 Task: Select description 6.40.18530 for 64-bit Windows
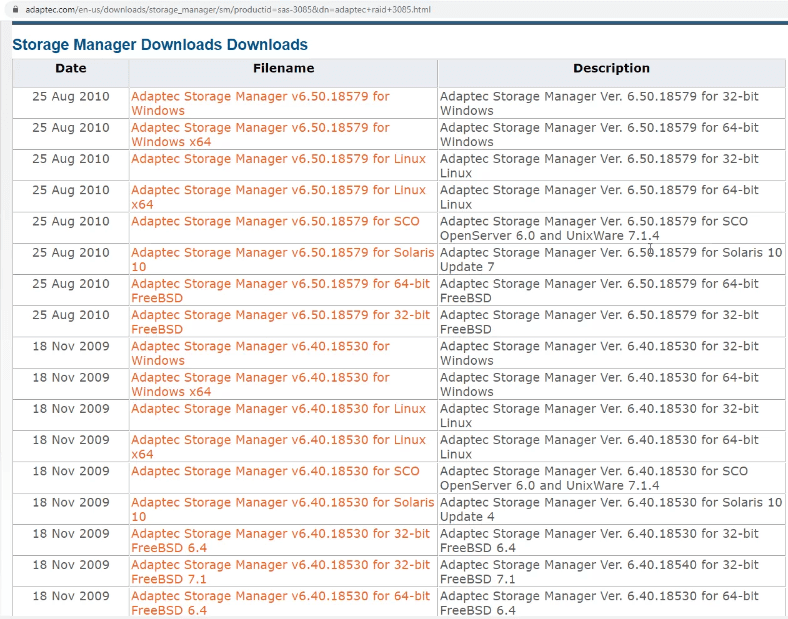[x=599, y=384]
